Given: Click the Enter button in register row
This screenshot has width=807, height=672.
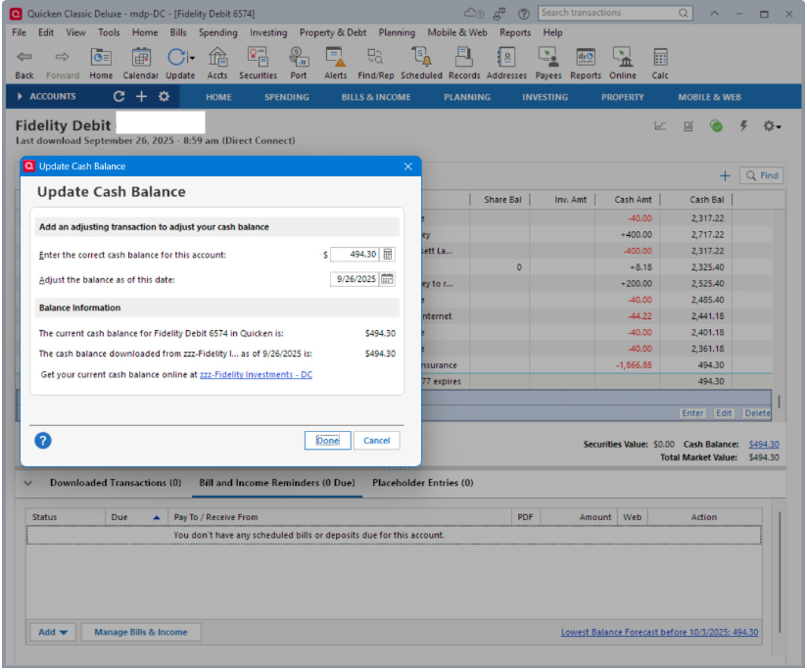Looking at the screenshot, I should pos(692,413).
